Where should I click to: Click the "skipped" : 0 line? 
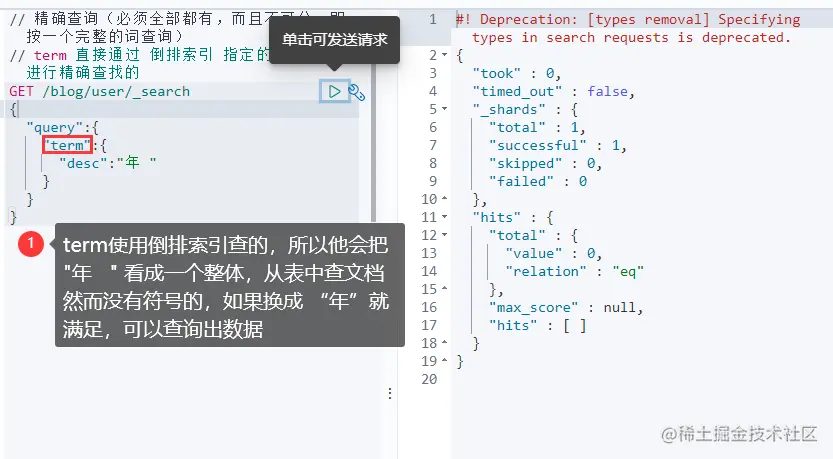(545, 163)
